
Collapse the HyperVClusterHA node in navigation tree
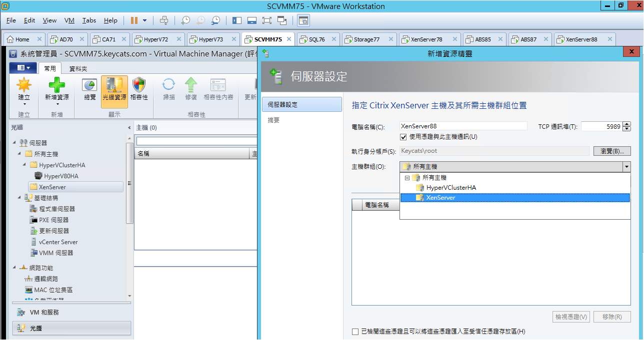pyautogui.click(x=24, y=165)
